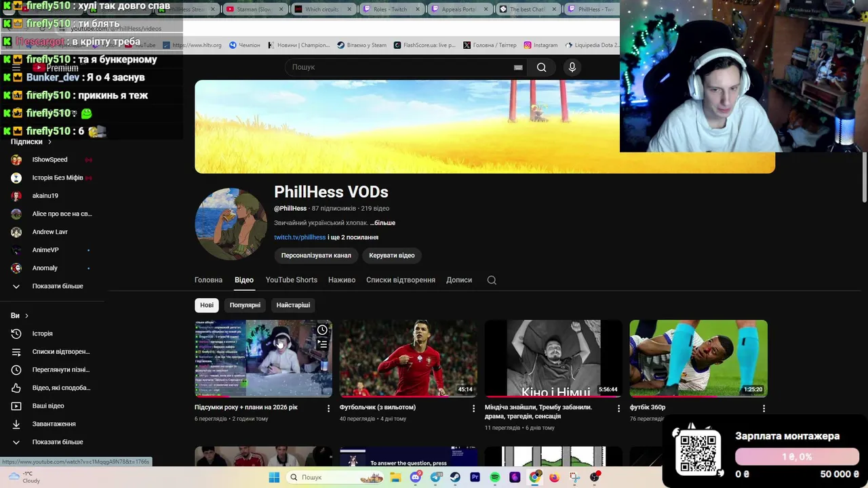Add first video to Watch later clock icon
Image resolution: width=868 pixels, height=488 pixels.
click(x=322, y=330)
